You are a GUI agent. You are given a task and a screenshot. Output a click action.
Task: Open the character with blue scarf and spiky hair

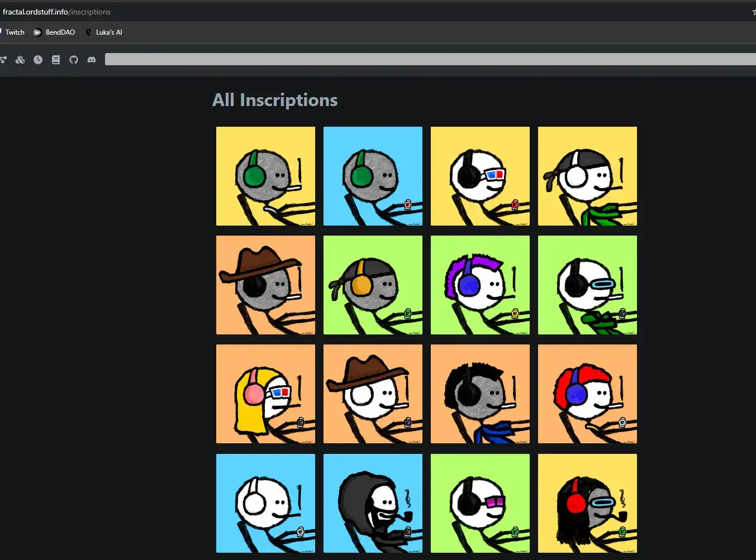pos(480,394)
